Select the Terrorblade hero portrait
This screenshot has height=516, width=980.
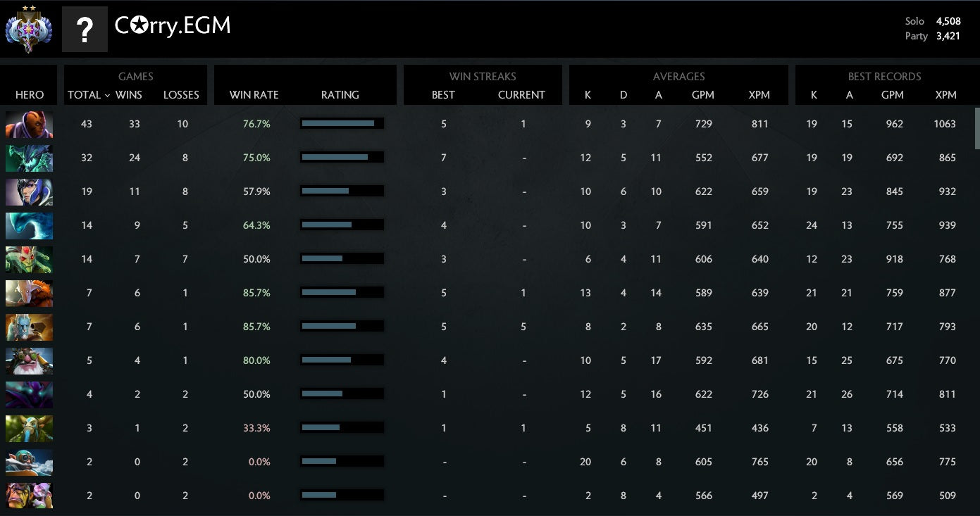(x=29, y=158)
